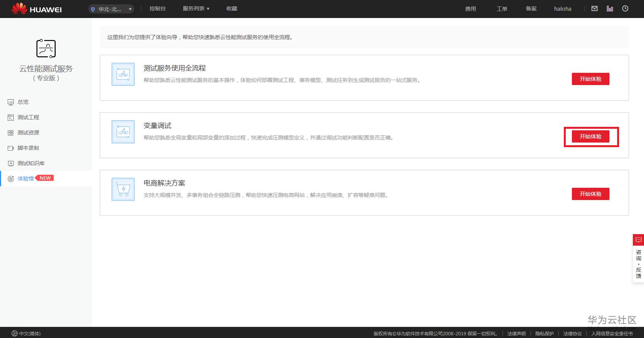Open the 法律声明 footer link
The height and width of the screenshot is (338, 644).
tap(517, 334)
